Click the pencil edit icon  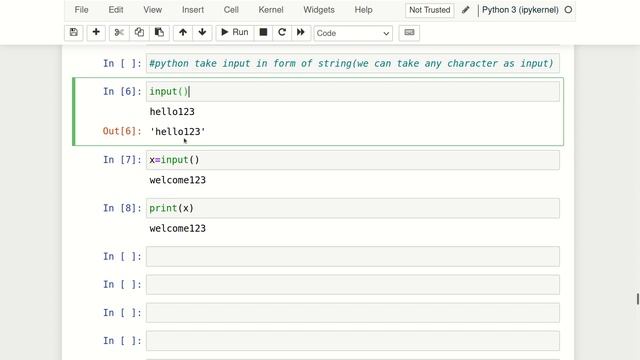(x=466, y=10)
